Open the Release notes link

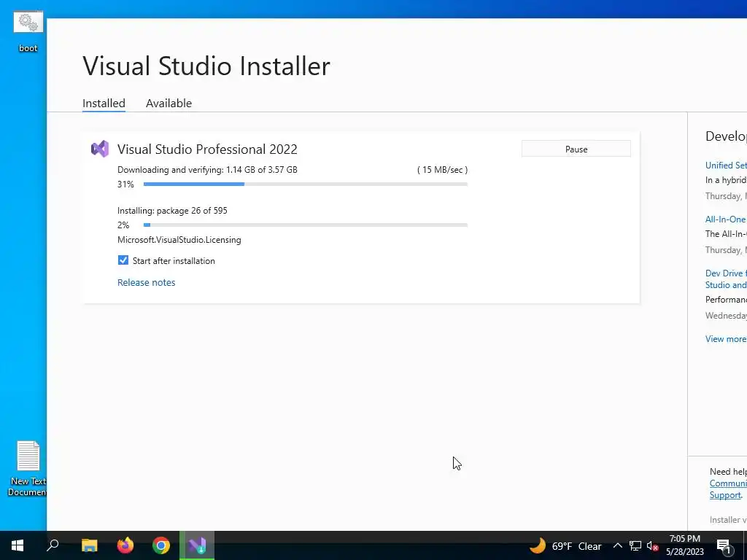point(146,282)
